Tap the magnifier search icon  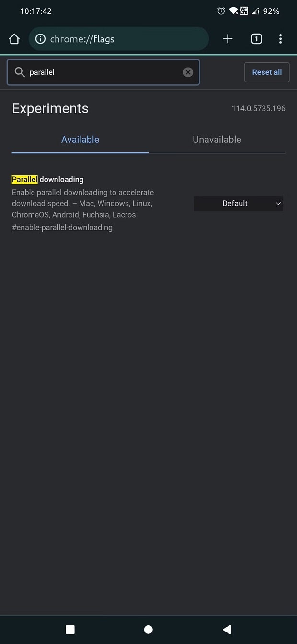tap(20, 72)
